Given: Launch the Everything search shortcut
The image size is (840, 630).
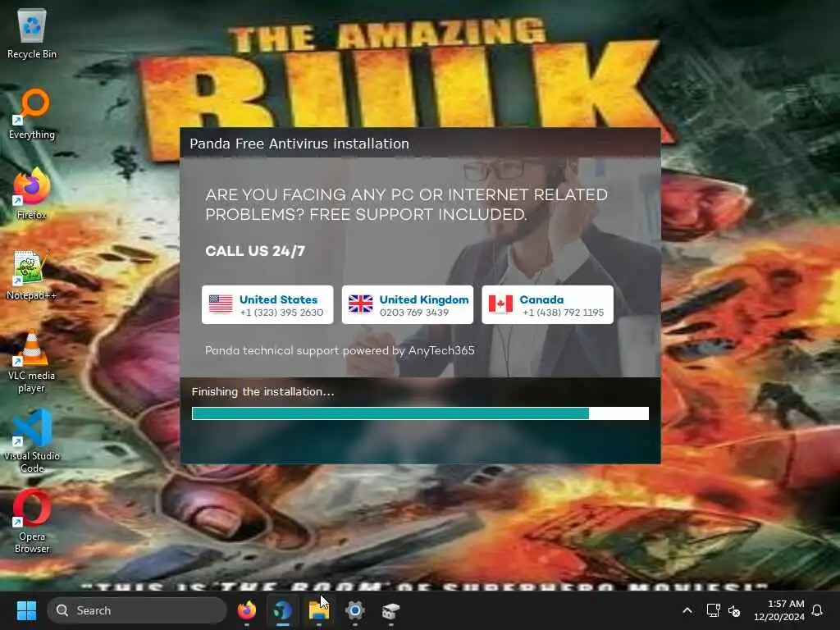Looking at the screenshot, I should pos(32,114).
